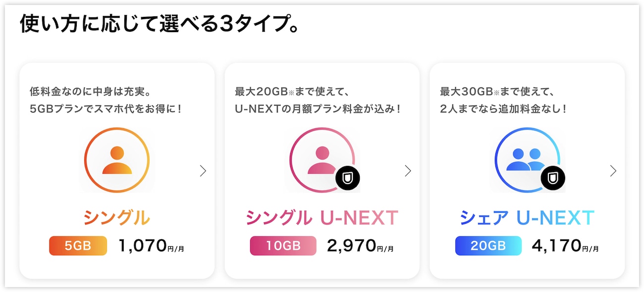Click the blue two-person share icon
Screen dimensions: 644x292
pos(527,160)
